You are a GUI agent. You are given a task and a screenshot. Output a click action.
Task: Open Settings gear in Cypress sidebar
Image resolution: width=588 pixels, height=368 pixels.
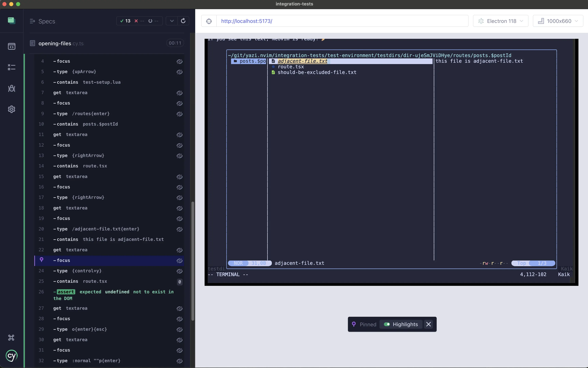[11, 109]
